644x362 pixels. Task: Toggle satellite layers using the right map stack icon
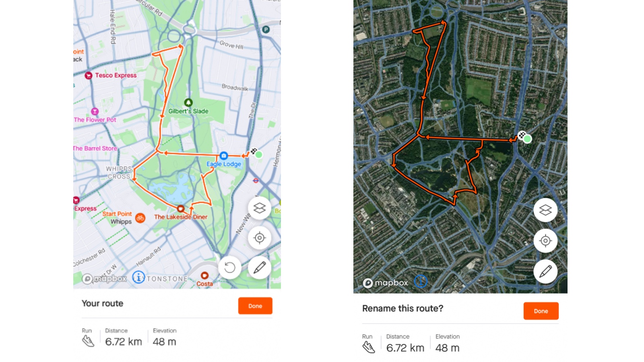pyautogui.click(x=545, y=210)
